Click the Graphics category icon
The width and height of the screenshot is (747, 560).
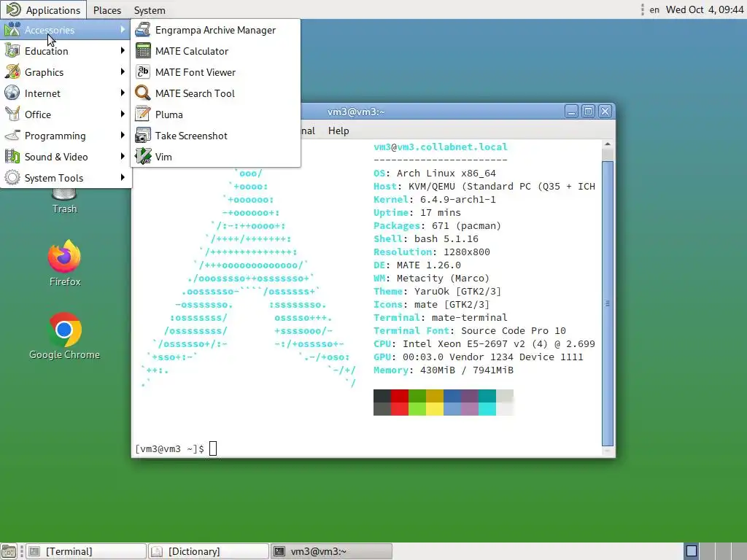click(x=12, y=72)
